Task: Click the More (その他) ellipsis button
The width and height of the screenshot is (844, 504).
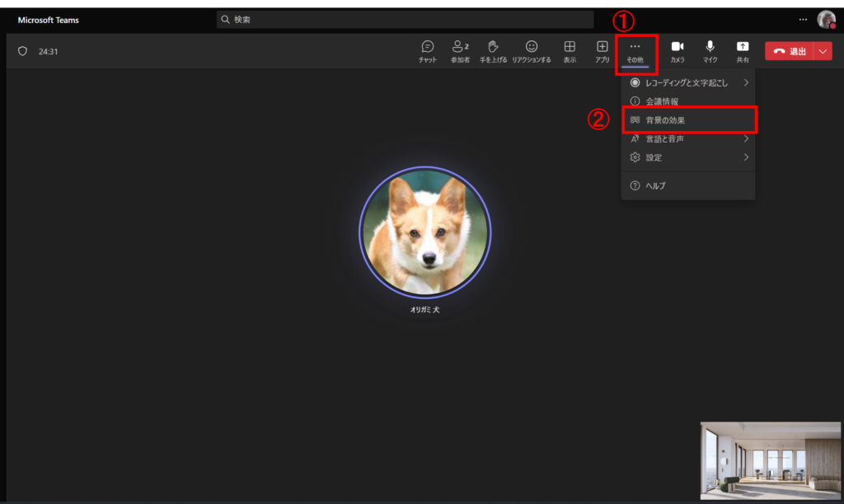Action: click(x=635, y=51)
